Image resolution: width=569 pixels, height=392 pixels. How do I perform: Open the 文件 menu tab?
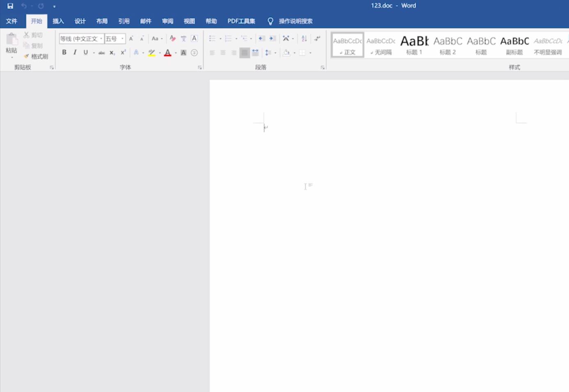click(x=11, y=21)
